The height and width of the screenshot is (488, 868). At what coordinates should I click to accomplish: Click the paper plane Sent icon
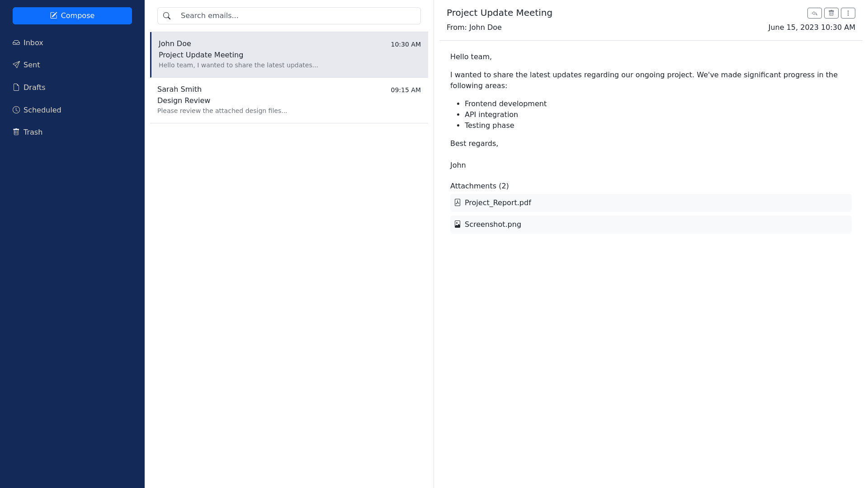click(x=16, y=65)
